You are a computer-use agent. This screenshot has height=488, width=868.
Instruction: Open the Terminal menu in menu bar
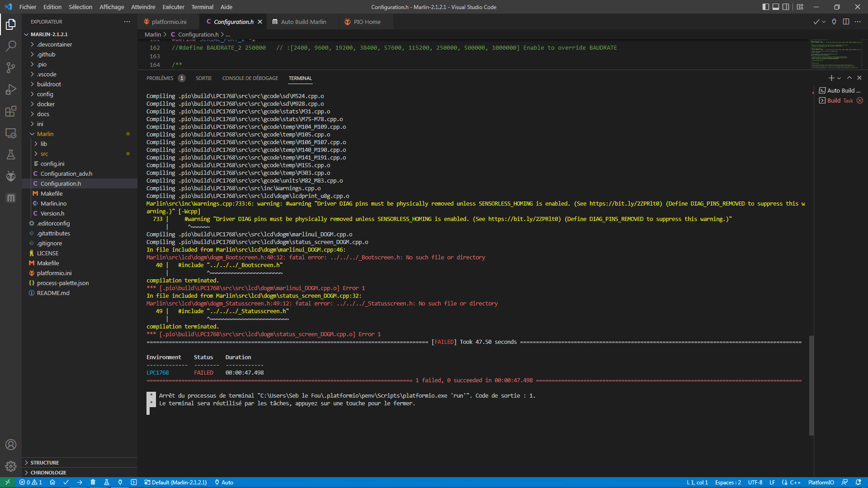click(202, 7)
